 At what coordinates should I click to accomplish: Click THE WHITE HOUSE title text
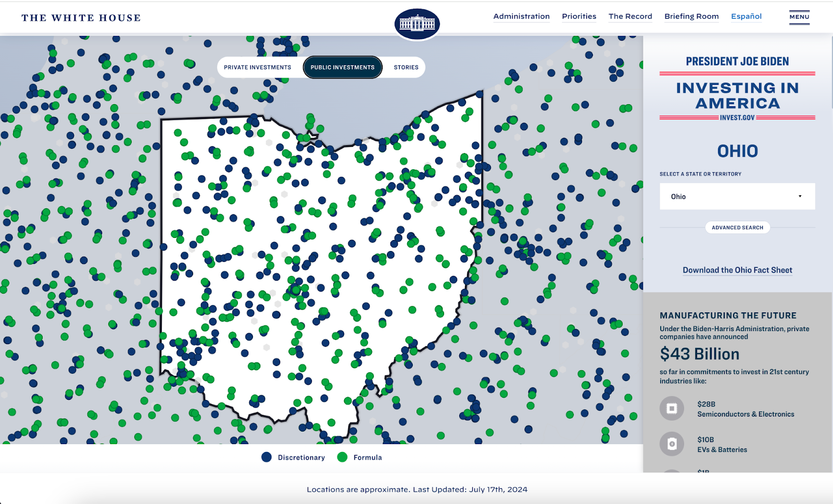[x=81, y=18]
